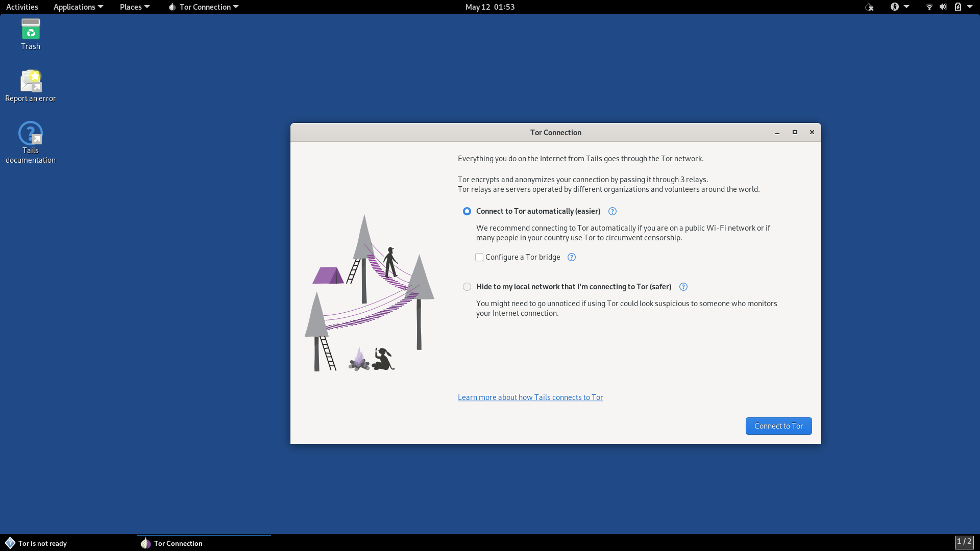Click the Tor Connection window title bar text
This screenshot has width=980, height=551.
coord(556,133)
